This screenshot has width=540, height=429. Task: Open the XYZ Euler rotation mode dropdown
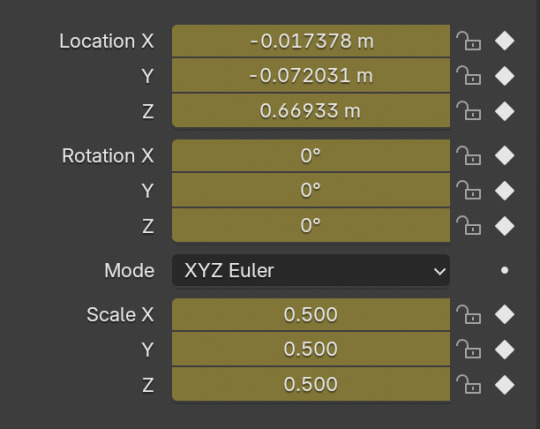pyautogui.click(x=311, y=270)
